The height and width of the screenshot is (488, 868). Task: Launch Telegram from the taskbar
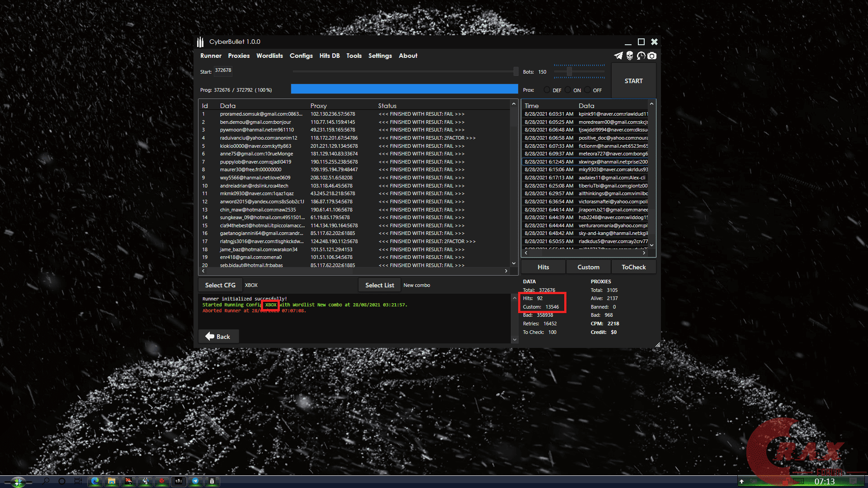(195, 482)
